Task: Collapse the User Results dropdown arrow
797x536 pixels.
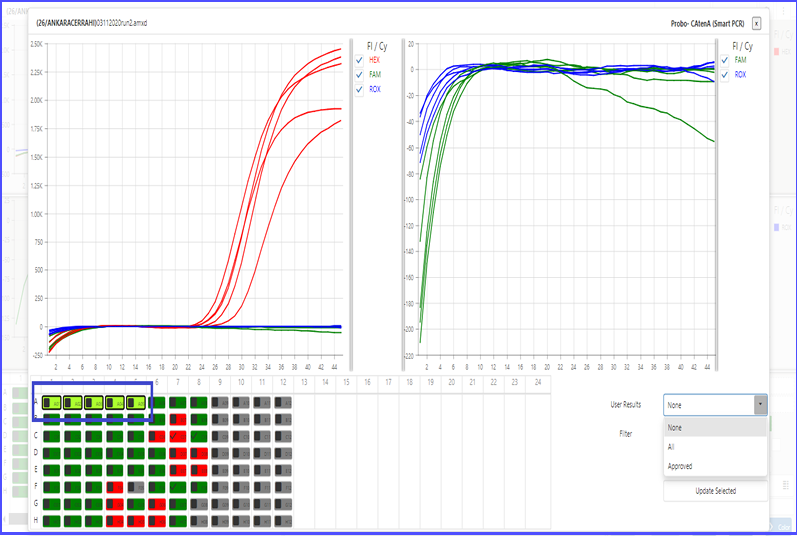Action: (760, 405)
